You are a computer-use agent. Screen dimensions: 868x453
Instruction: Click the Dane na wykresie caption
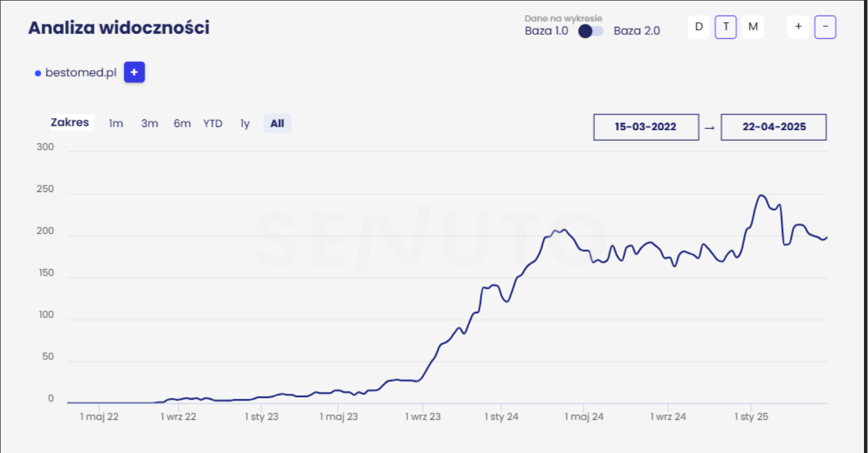563,19
